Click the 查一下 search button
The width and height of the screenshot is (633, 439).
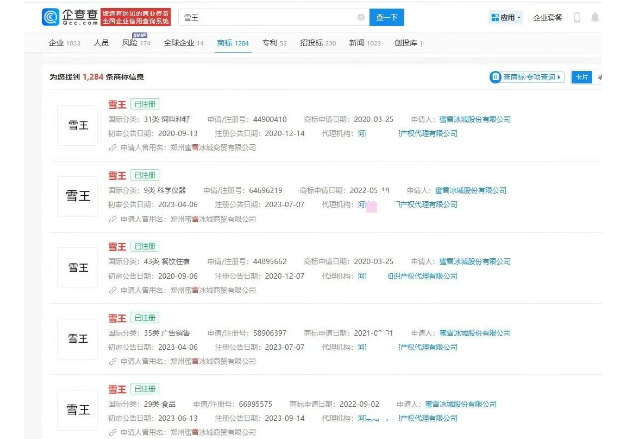click(x=387, y=17)
